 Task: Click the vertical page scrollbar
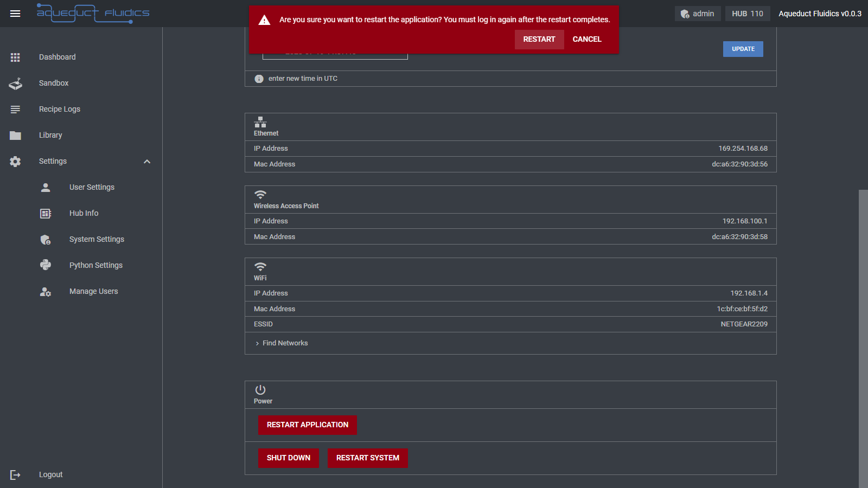[x=863, y=339]
